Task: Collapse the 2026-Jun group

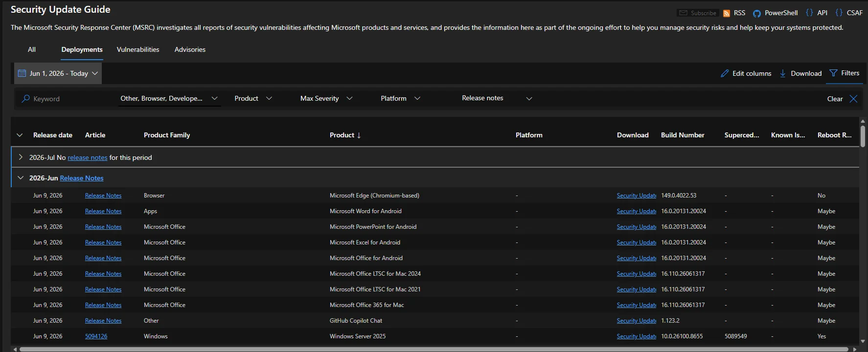Action: 21,177
